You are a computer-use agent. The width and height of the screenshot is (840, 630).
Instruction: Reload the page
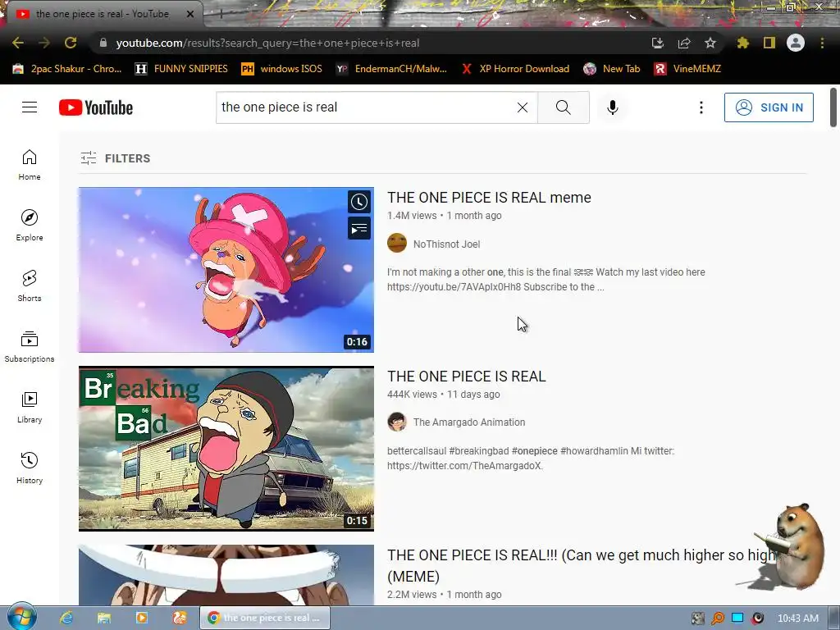71,43
